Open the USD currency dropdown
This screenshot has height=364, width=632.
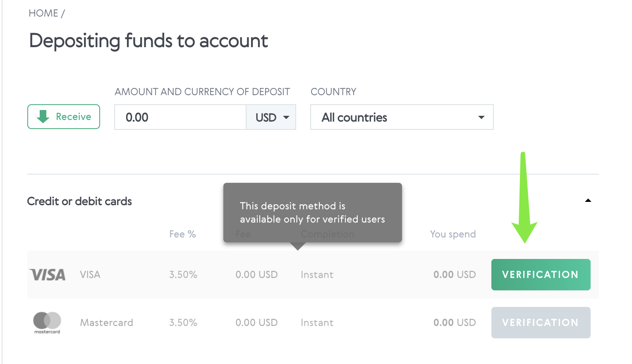[x=271, y=117]
